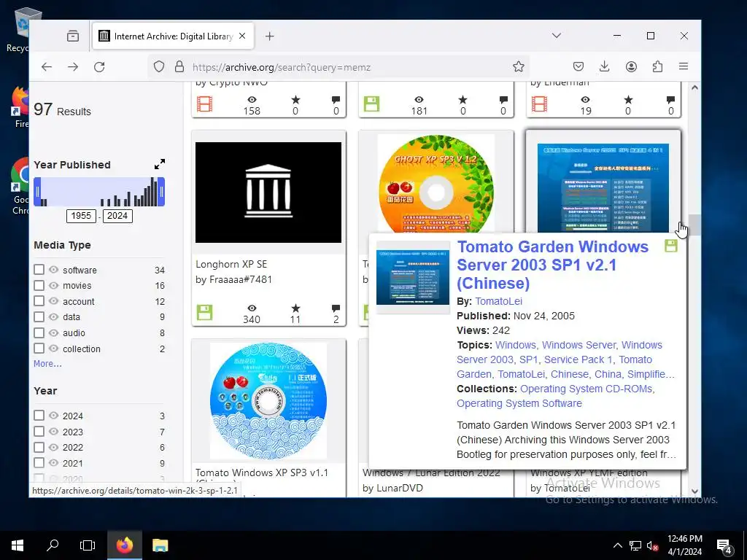This screenshot has height=560, width=747.
Task: Check the 2022 year filter box
Action: click(x=39, y=447)
